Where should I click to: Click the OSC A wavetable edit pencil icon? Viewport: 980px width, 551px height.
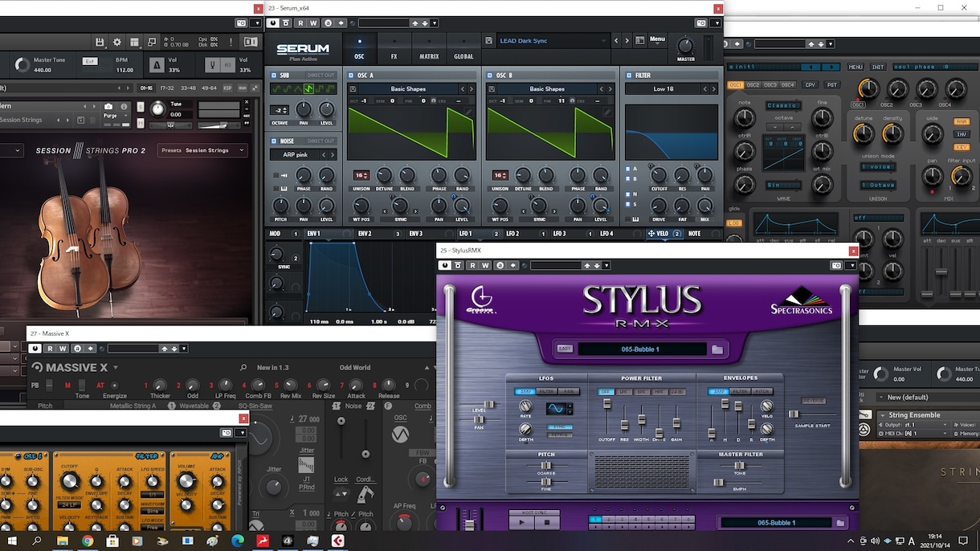pyautogui.click(x=469, y=112)
